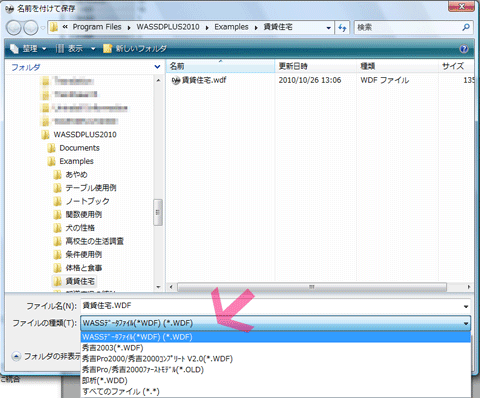This screenshot has height=398, width=480.
Task: Collapse the フォルダ panel chevron
Action: [157, 67]
